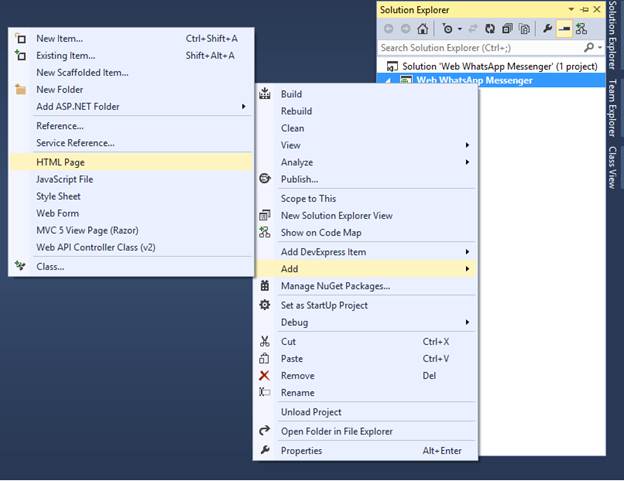Click Properties in the context menu
Screen dimensions: 624x481
point(365,451)
